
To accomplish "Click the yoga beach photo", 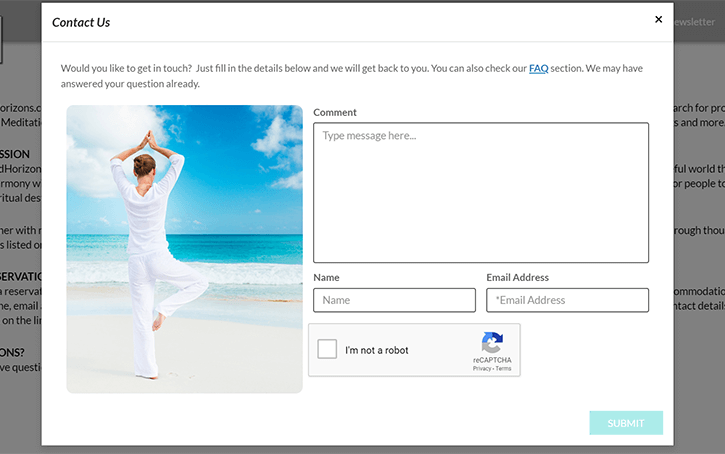I will click(184, 249).
